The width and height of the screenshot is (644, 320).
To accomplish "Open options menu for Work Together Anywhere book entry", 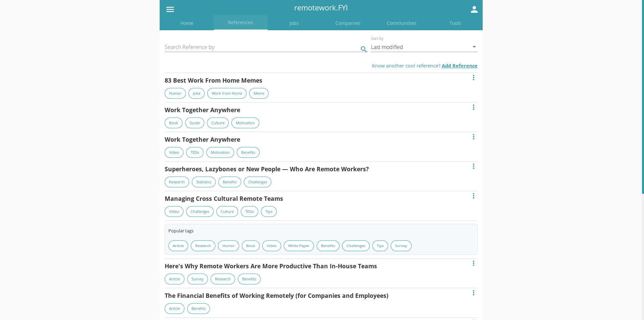I will (473, 107).
